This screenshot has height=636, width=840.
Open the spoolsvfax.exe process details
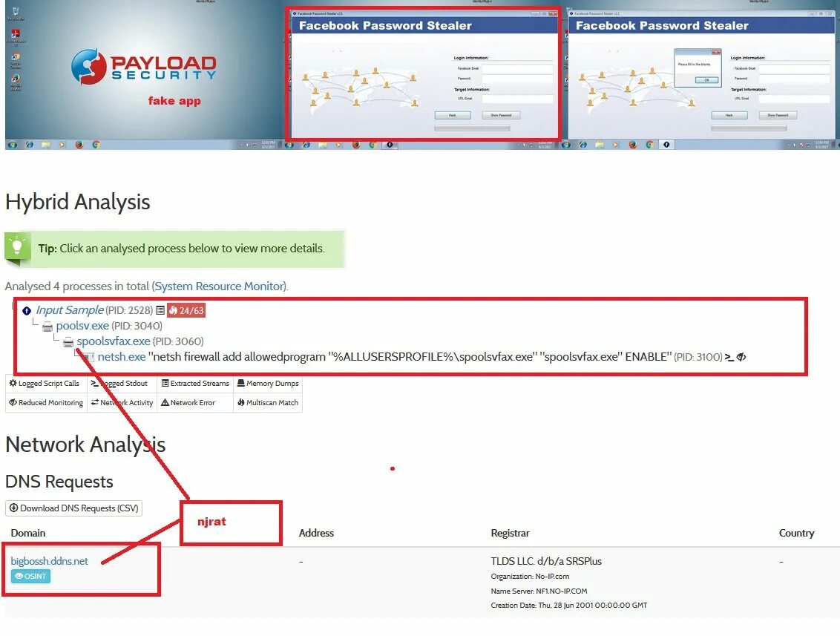113,341
